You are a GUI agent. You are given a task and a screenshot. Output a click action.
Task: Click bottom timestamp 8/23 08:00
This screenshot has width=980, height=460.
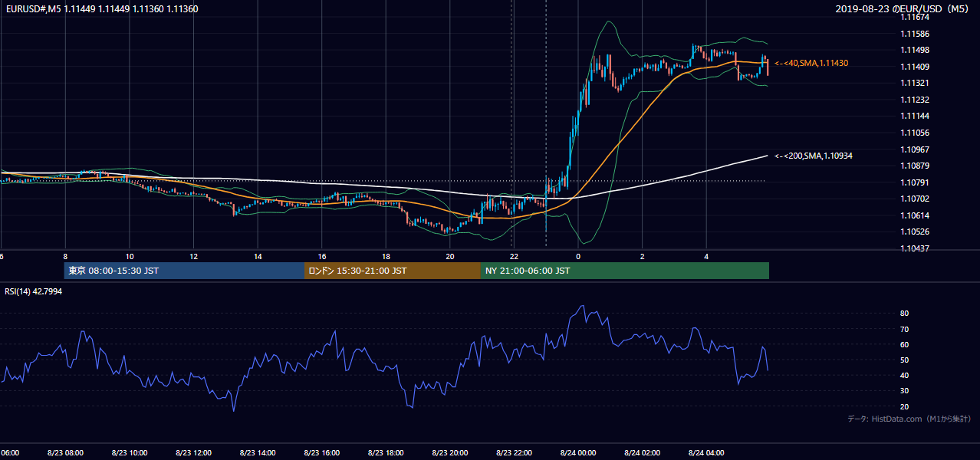pos(65,453)
